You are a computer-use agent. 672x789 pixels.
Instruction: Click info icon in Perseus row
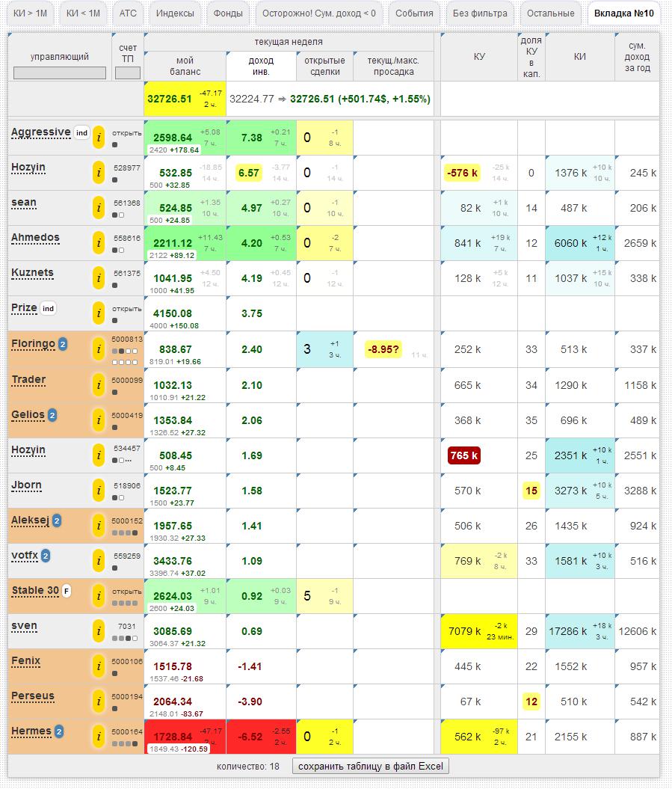[99, 701]
